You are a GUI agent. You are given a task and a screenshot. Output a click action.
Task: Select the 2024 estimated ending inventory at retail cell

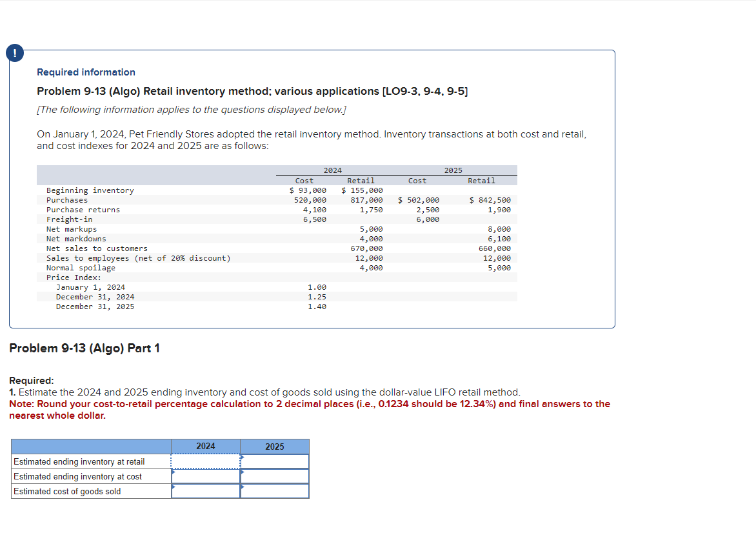pyautogui.click(x=205, y=461)
